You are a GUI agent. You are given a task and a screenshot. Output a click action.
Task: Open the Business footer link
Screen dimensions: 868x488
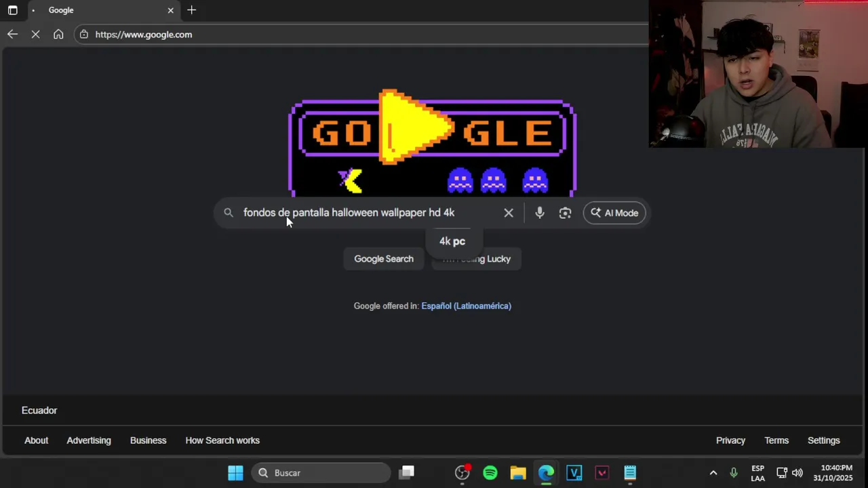[x=148, y=441]
